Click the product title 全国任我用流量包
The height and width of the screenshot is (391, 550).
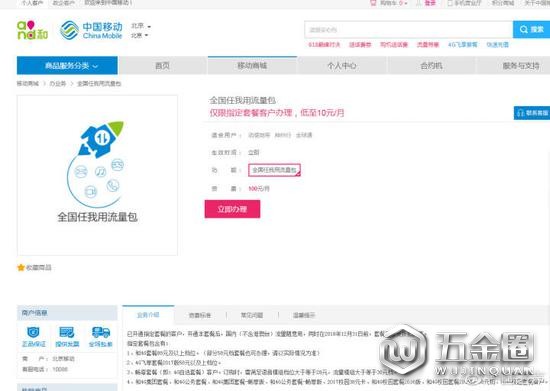pyautogui.click(x=242, y=100)
